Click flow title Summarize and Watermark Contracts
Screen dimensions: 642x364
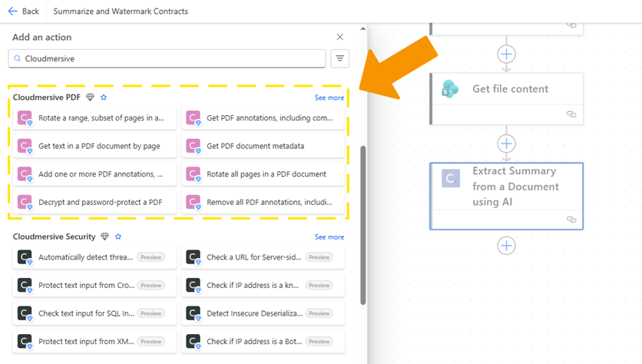[121, 11]
